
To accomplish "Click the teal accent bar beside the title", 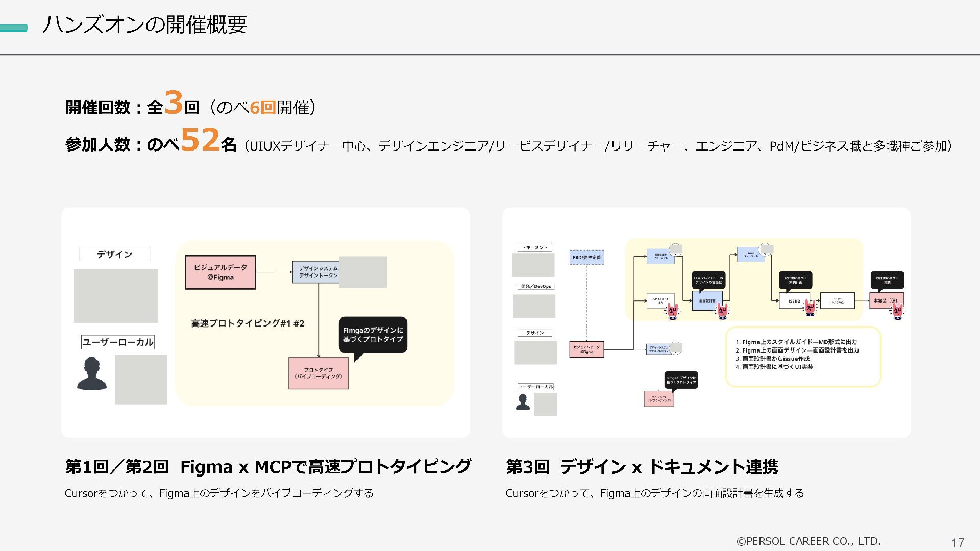I will coord(14,28).
